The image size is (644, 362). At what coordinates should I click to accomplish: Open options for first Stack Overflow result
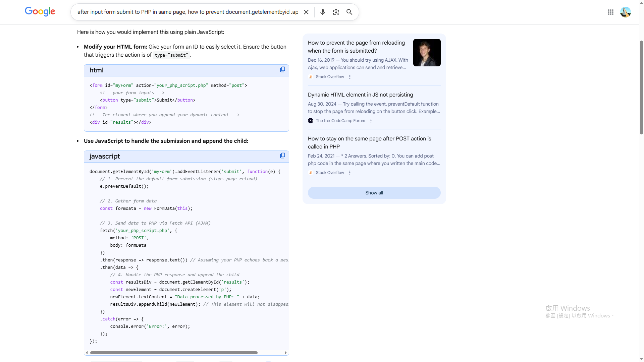tap(350, 77)
